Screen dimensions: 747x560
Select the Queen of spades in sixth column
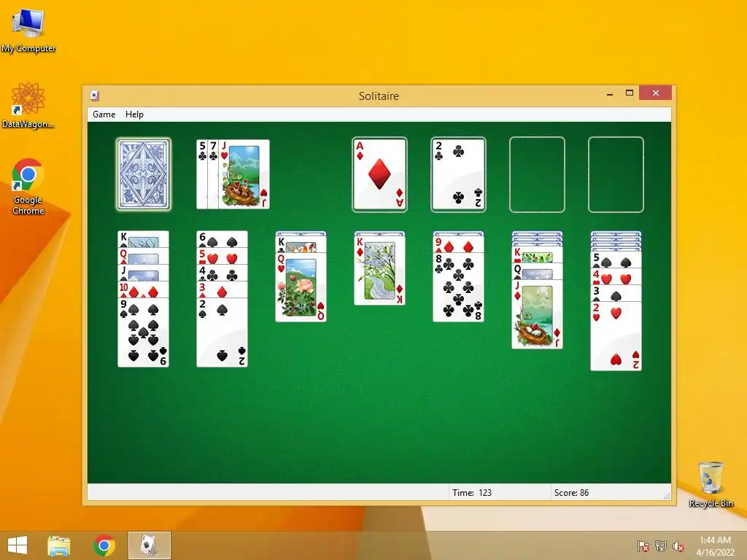537,271
